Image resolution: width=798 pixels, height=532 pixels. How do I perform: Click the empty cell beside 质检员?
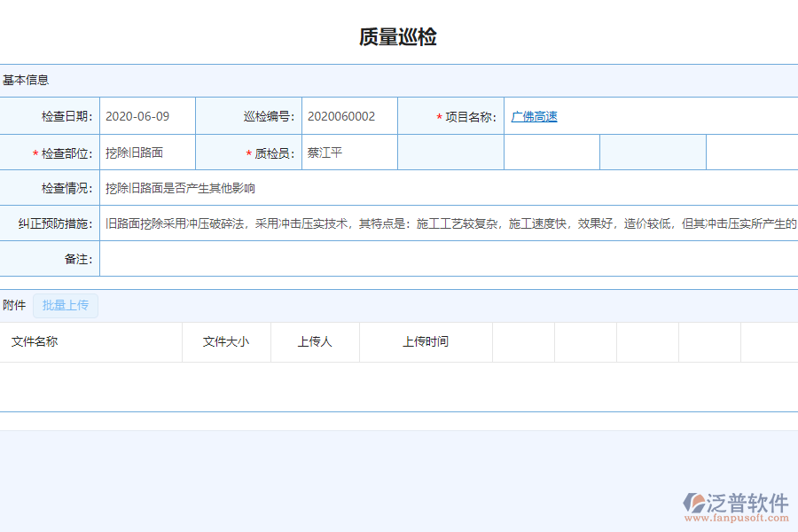point(450,152)
